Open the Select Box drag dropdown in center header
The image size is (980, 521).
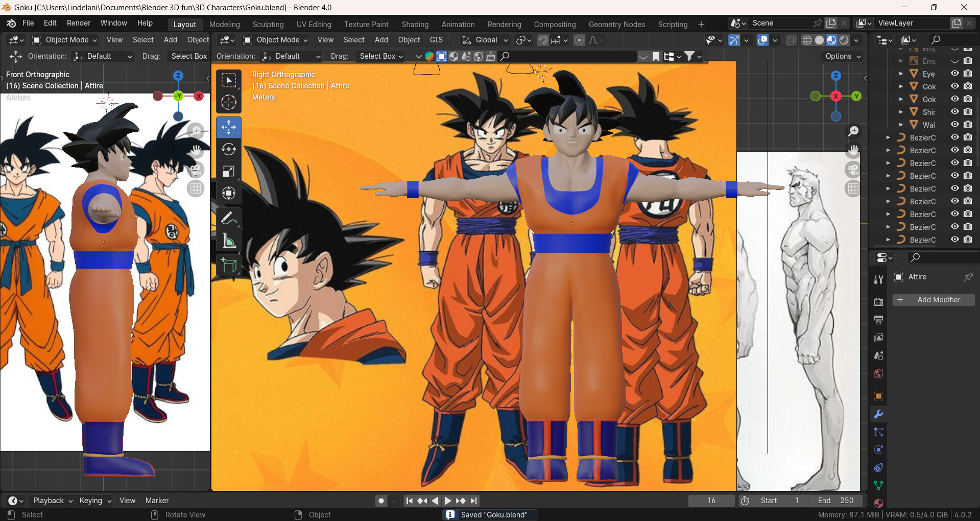pyautogui.click(x=381, y=56)
